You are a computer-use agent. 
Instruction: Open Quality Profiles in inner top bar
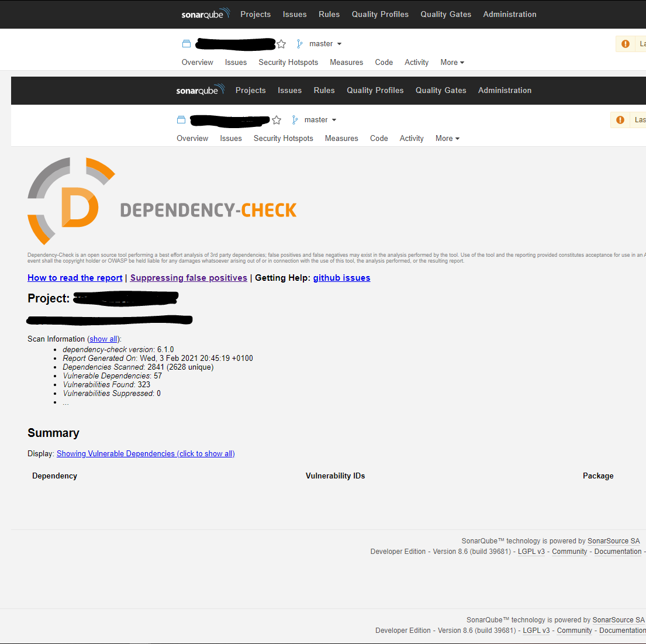[375, 90]
